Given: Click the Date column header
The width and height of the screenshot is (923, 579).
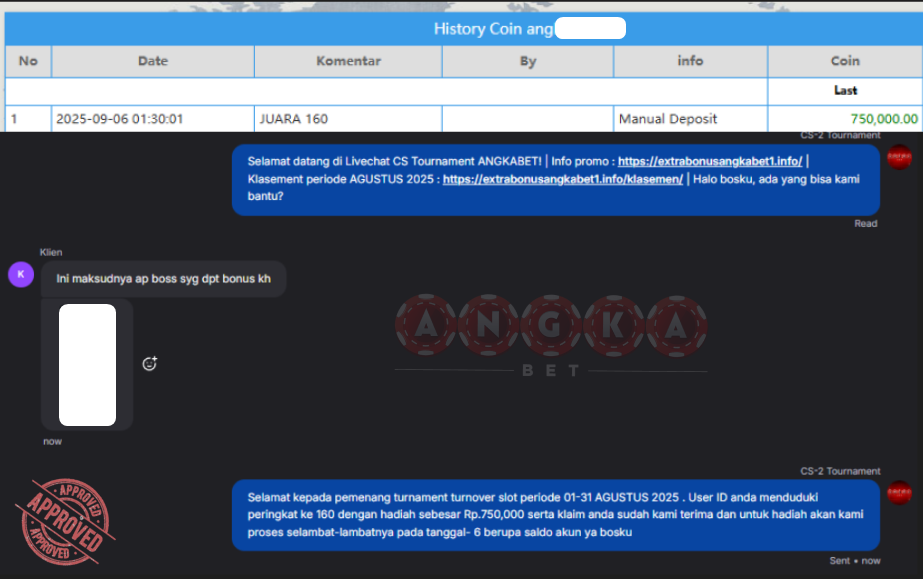Looking at the screenshot, I should tap(153, 61).
